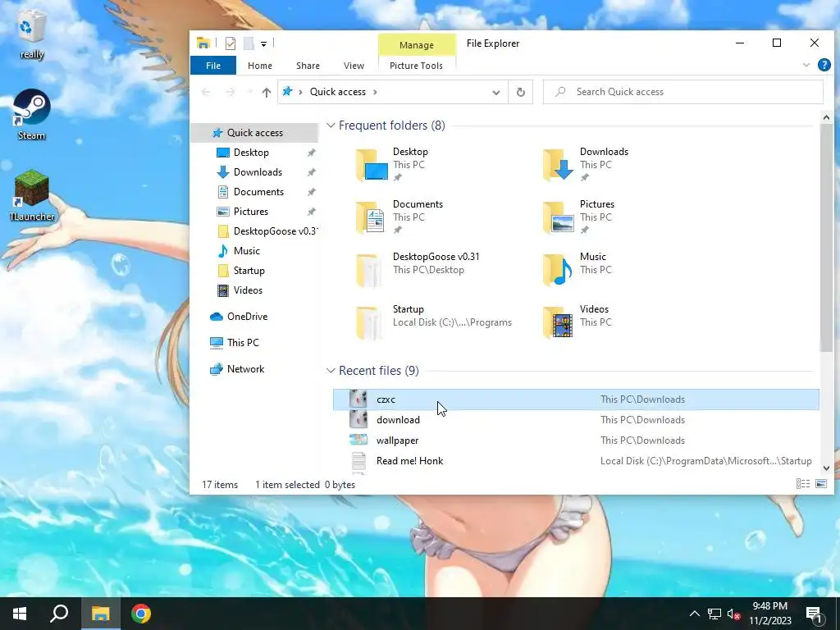
Task: Select Desktop in the navigation pane
Action: point(251,152)
